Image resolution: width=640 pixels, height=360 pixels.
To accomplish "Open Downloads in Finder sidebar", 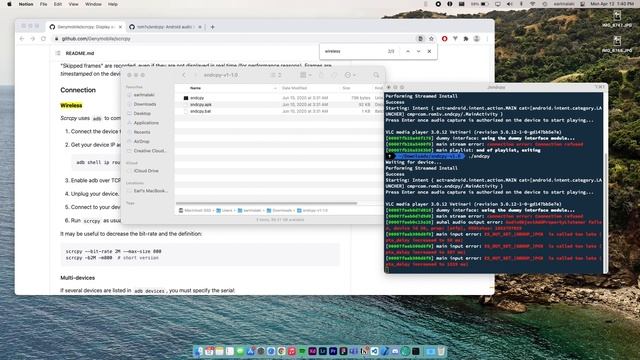I will point(145,104).
